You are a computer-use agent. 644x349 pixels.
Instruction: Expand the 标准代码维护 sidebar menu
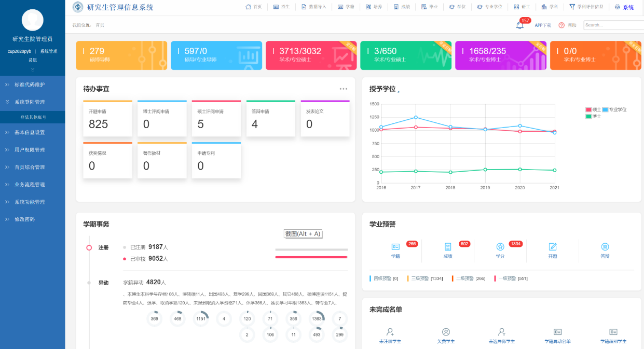tap(30, 85)
